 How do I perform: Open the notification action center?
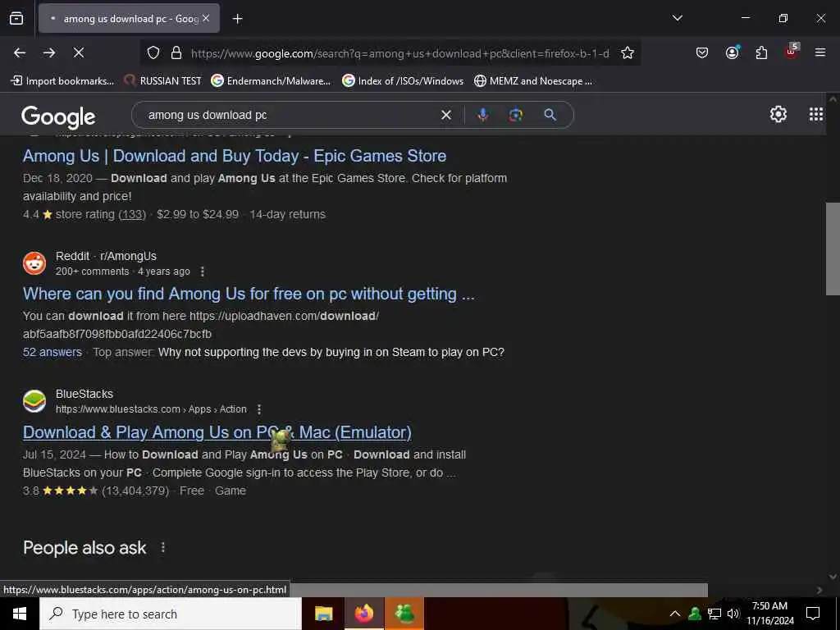[813, 614]
